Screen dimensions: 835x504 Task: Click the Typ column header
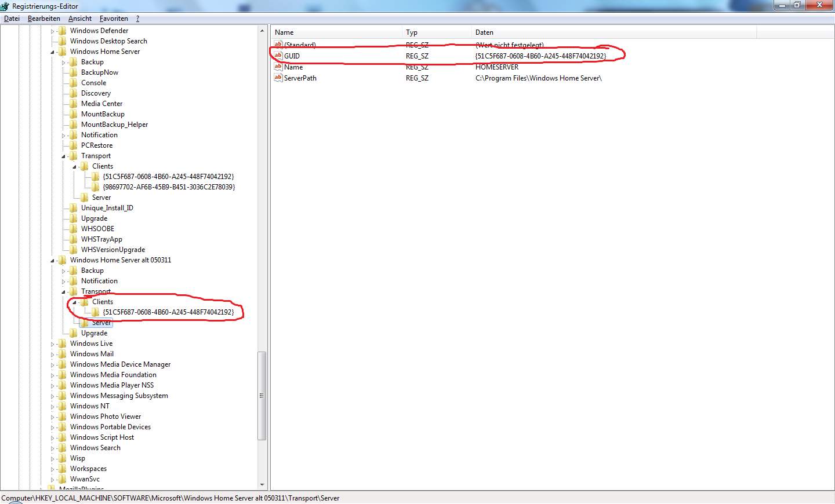[x=437, y=32]
